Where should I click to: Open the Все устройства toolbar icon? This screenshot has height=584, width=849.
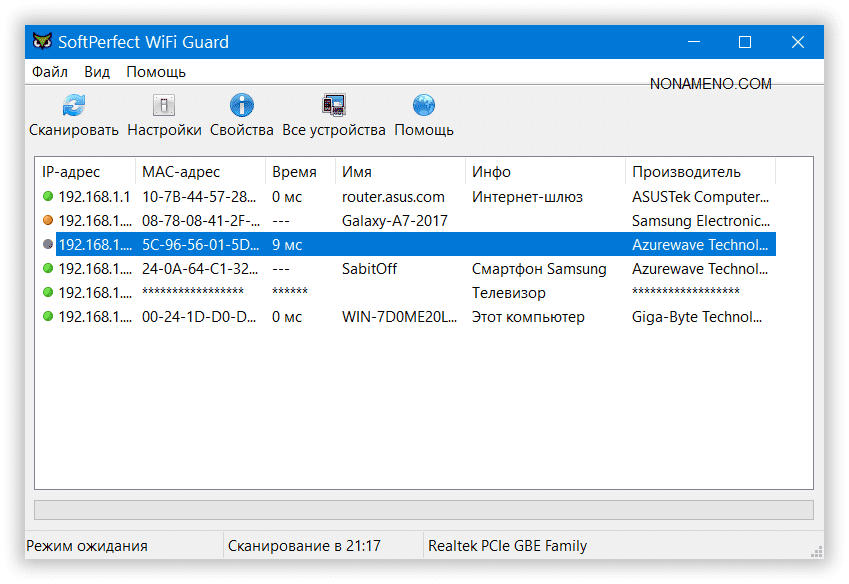tap(333, 105)
